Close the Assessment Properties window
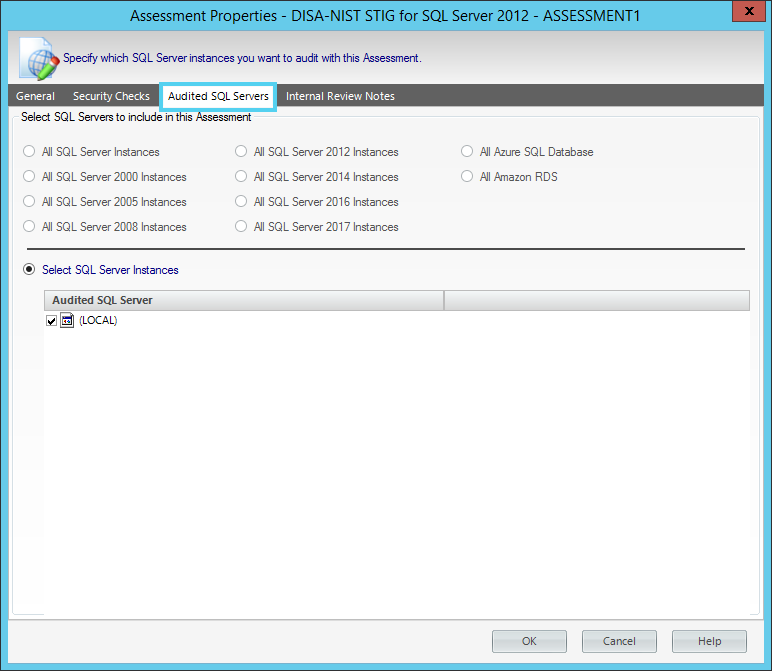 coord(749,11)
